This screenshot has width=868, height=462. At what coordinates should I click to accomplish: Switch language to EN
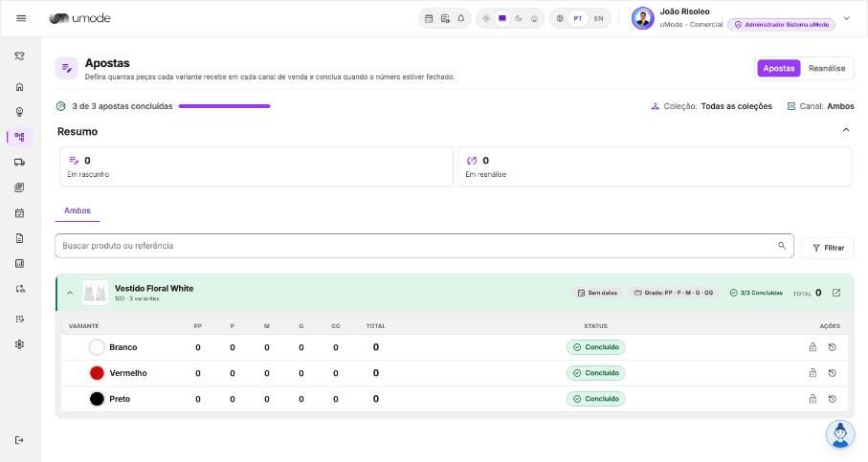pyautogui.click(x=598, y=18)
